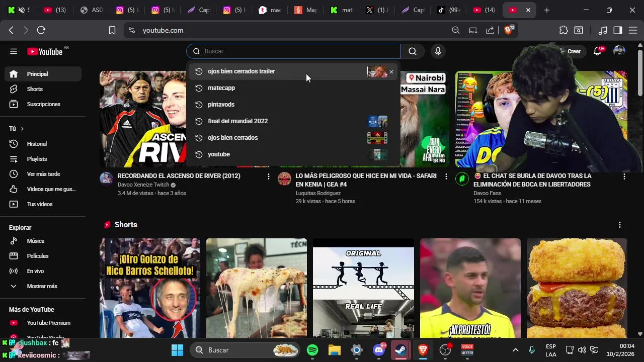Open options menu for Safari en Kenia video
Screen dimensions: 644x362
click(446, 176)
